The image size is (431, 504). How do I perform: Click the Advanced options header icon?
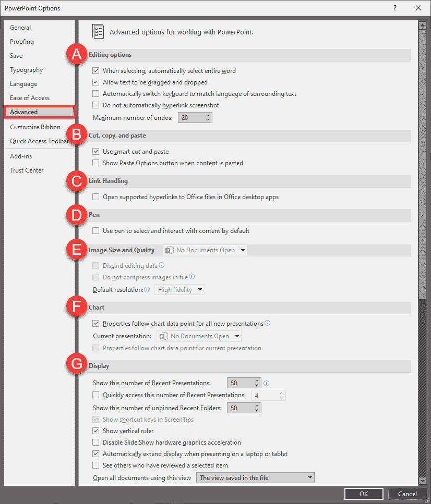coord(98,31)
